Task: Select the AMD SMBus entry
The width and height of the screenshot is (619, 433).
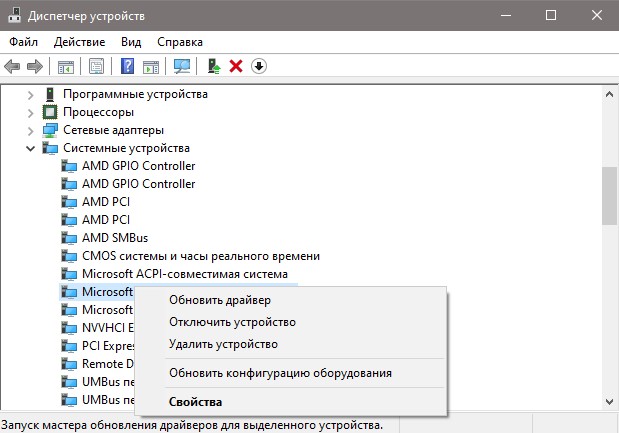Action: [x=115, y=238]
